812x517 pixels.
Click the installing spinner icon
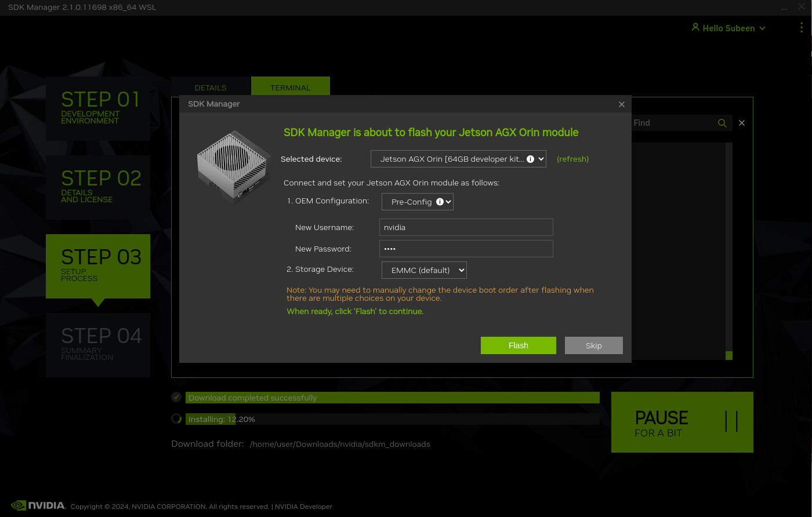(x=176, y=418)
